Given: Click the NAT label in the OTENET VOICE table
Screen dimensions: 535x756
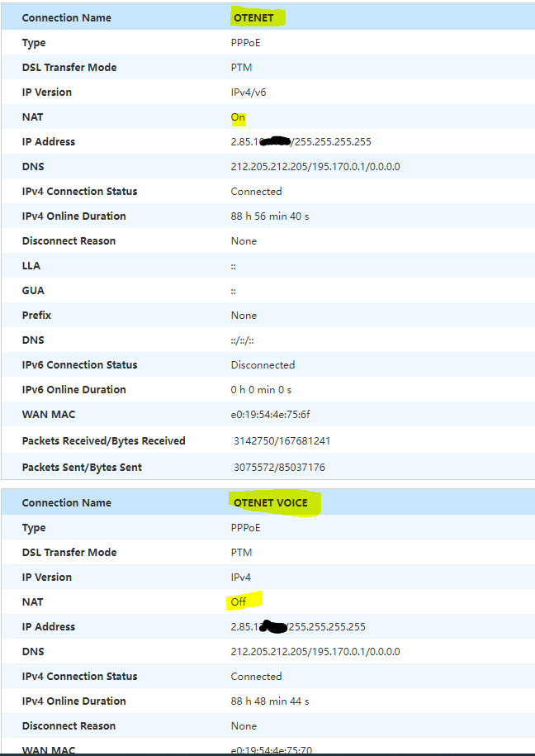Looking at the screenshot, I should (x=33, y=601).
